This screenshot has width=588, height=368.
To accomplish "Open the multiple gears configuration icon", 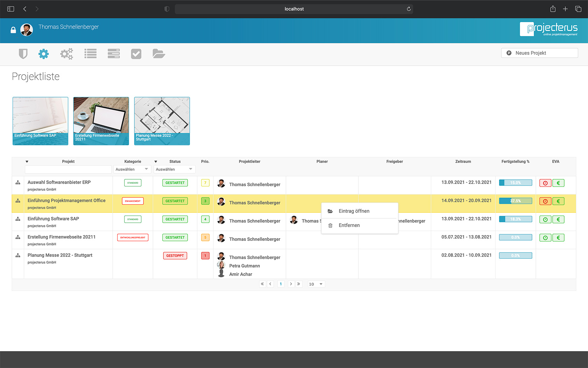I will click(x=66, y=54).
